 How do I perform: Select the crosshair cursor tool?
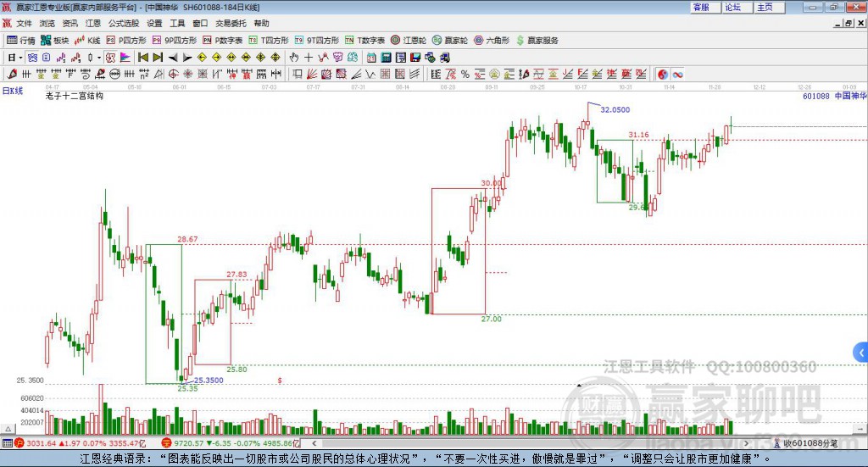pos(309,58)
